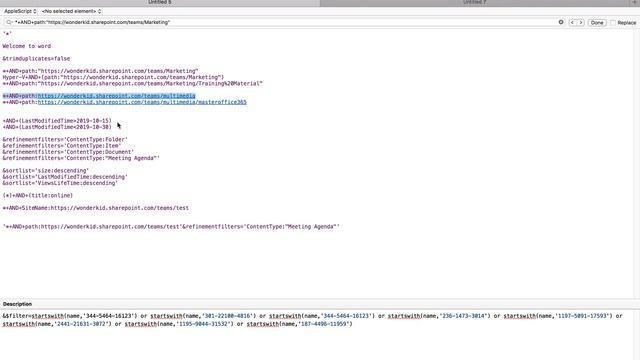Open the AppleScript language dropdown

pyautogui.click(x=20, y=11)
